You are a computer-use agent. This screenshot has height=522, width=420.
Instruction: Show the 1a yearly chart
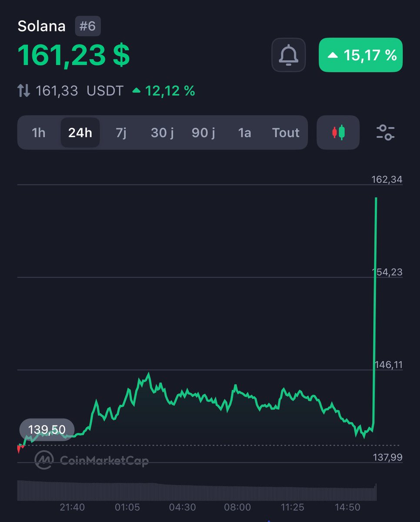[245, 132]
